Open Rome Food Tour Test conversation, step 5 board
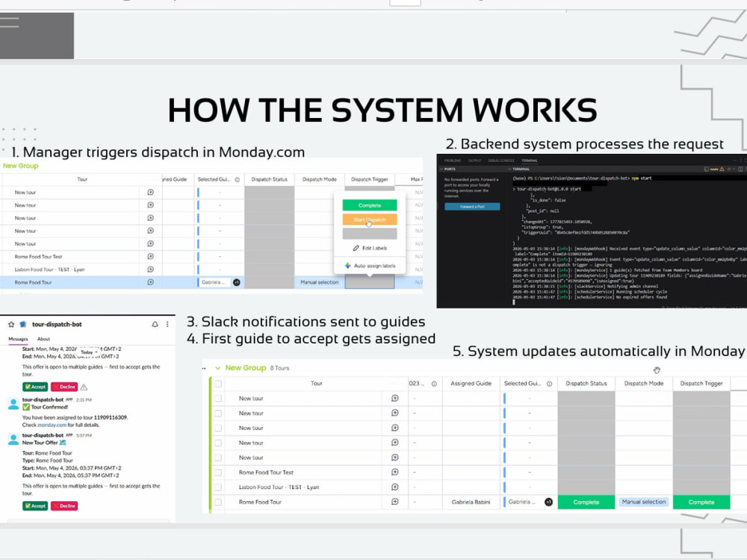This screenshot has width=747, height=560. (395, 472)
